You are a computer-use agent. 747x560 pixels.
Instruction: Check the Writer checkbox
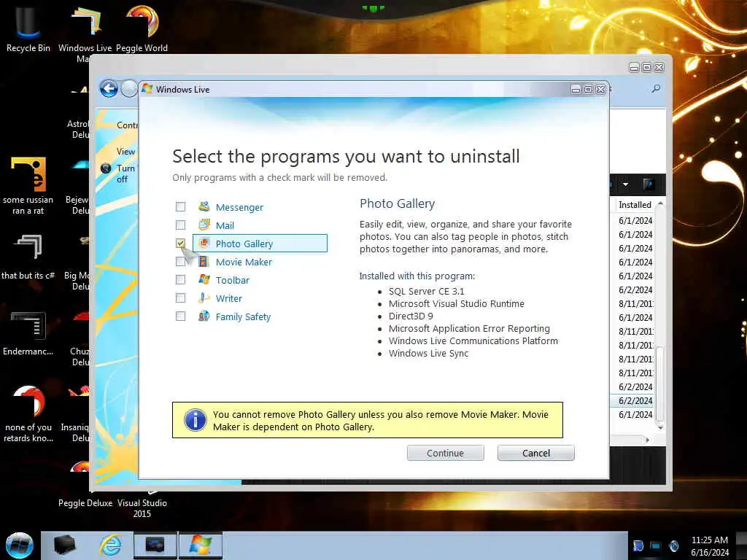[x=181, y=298]
